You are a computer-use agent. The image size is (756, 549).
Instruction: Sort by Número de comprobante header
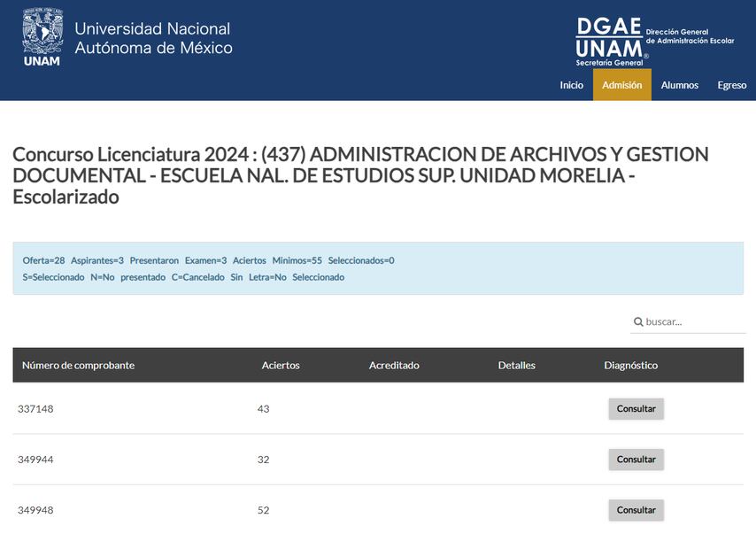78,365
